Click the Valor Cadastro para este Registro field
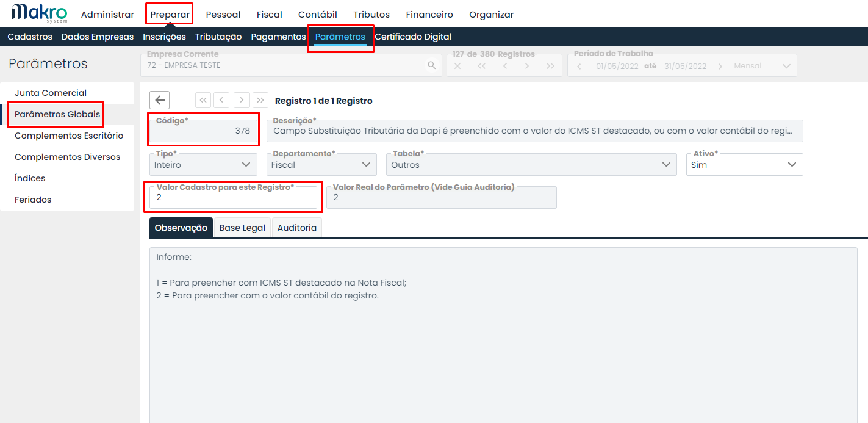Viewport: 868px width, 423px height. coord(232,198)
